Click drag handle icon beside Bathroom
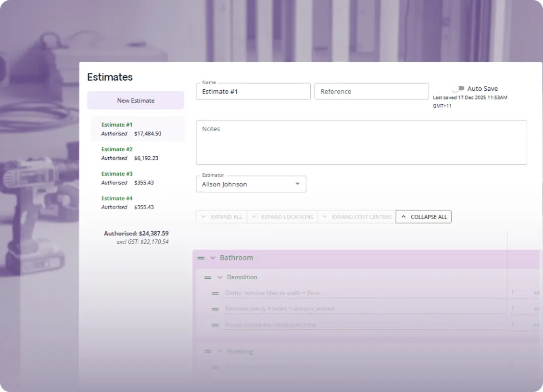Image resolution: width=543 pixels, height=392 pixels. click(x=201, y=258)
